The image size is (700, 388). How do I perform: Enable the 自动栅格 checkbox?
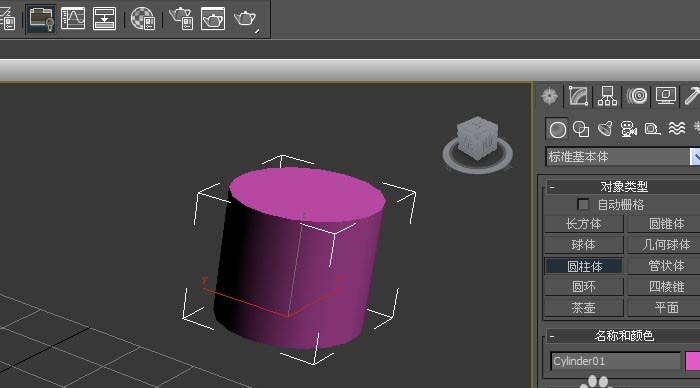[583, 204]
